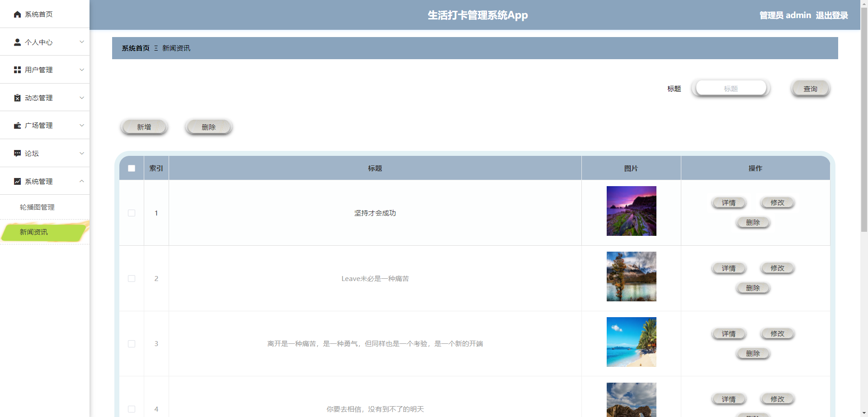The height and width of the screenshot is (417, 868).
Task: Select the 新闻资讯 sidebar item
Action: click(x=34, y=232)
